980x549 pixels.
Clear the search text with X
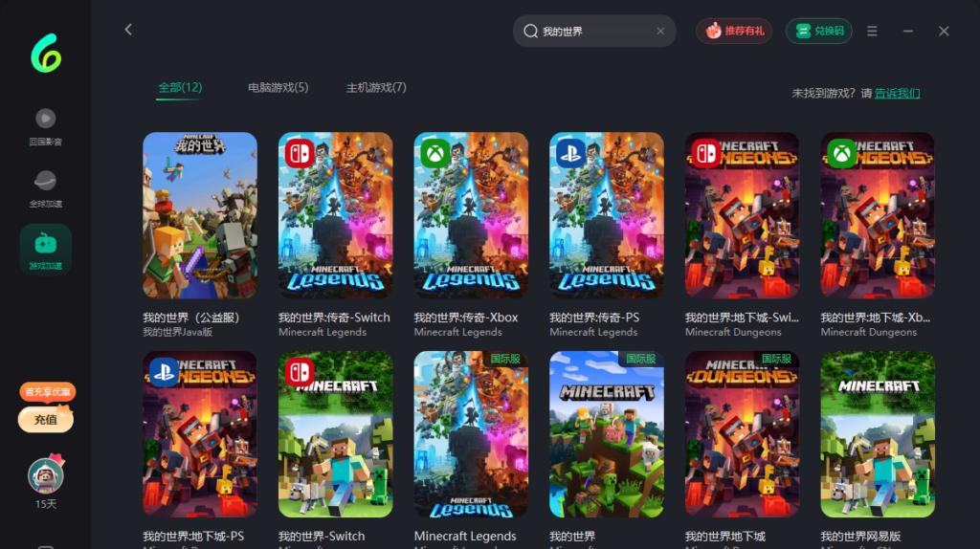[660, 32]
